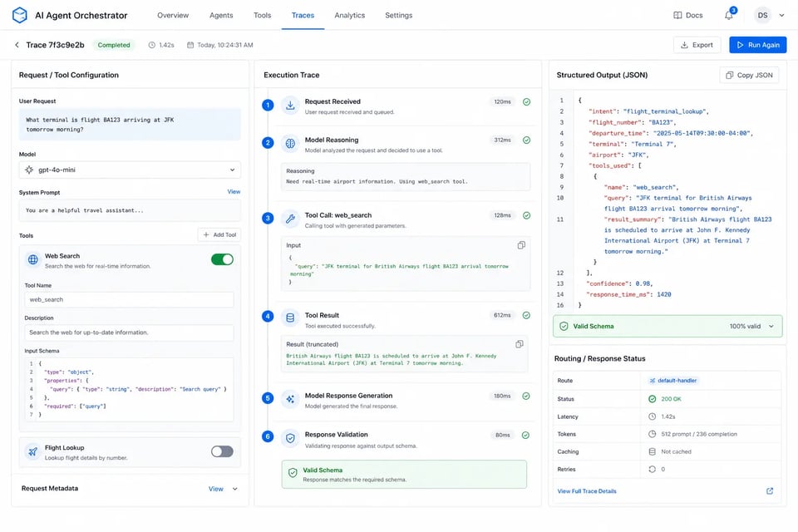Image resolution: width=798 pixels, height=532 pixels.
Task: Click the Request Metadata View link
Action: click(x=216, y=489)
